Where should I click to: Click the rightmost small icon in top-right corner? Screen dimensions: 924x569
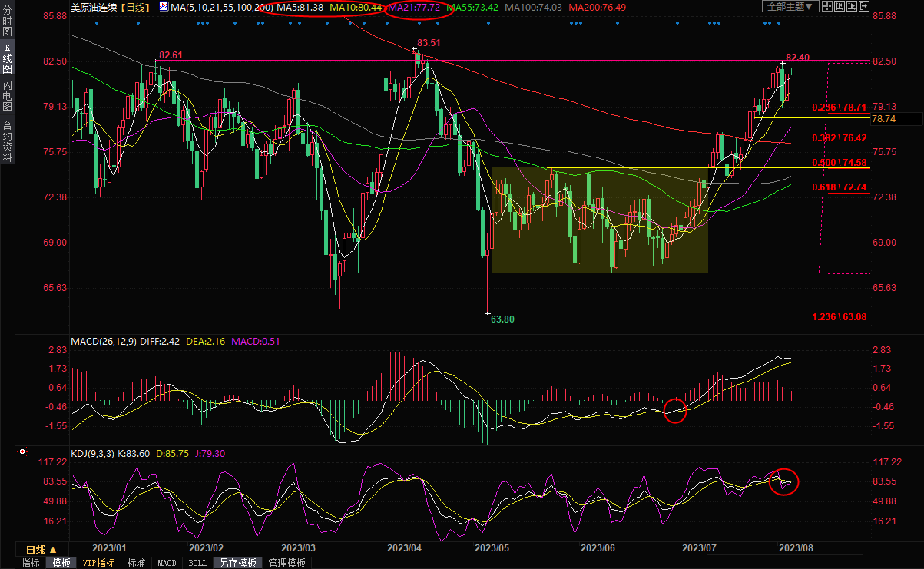click(x=863, y=6)
